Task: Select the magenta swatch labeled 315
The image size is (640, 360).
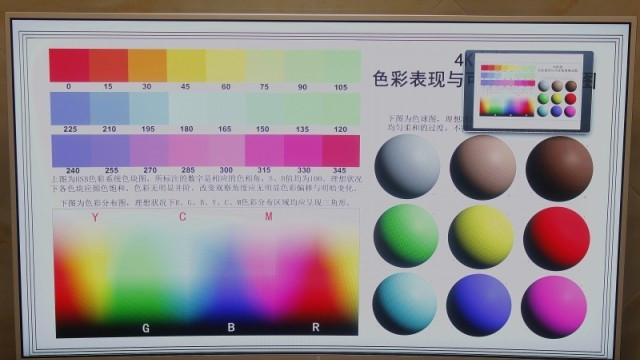Action: pyautogui.click(x=264, y=151)
